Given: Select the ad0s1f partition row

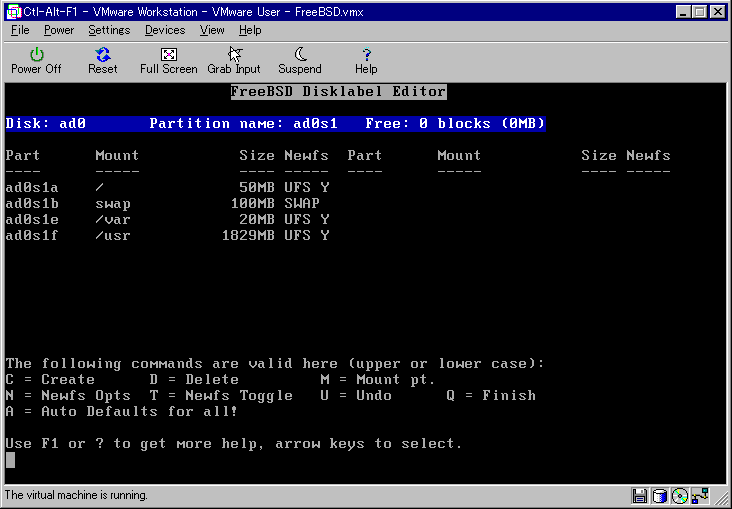Looking at the screenshot, I should [x=168, y=235].
